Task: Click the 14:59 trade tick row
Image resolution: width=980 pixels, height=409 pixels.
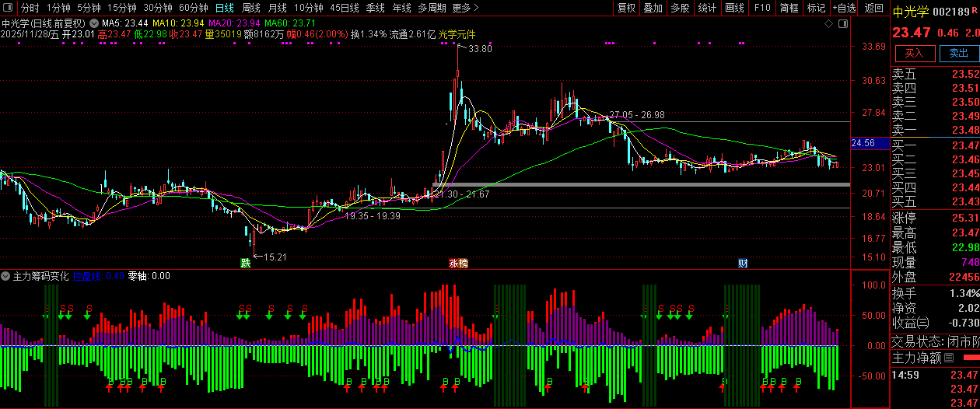Action: (935, 376)
